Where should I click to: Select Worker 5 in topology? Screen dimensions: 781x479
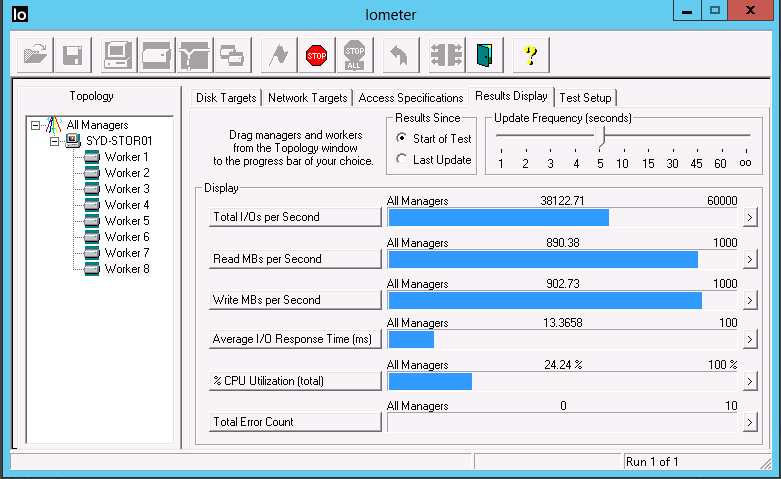[117, 221]
